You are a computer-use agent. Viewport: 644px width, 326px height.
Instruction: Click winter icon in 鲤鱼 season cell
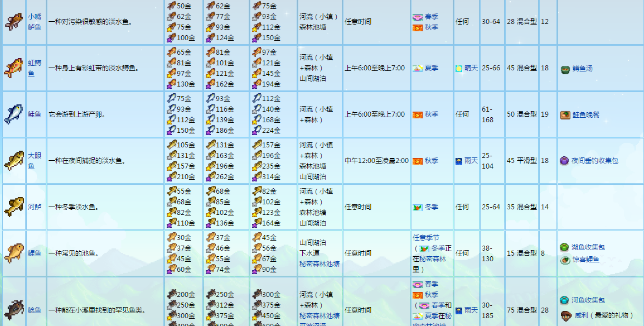pyautogui.click(x=424, y=249)
